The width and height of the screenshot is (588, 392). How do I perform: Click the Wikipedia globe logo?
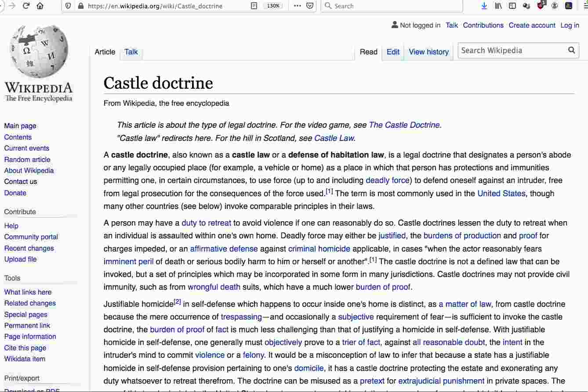[39, 51]
